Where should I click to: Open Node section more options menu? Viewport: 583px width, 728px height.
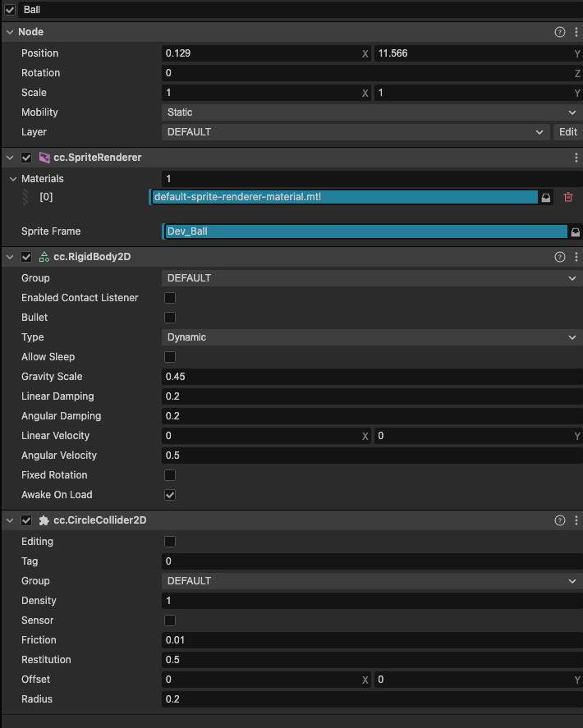(x=576, y=32)
